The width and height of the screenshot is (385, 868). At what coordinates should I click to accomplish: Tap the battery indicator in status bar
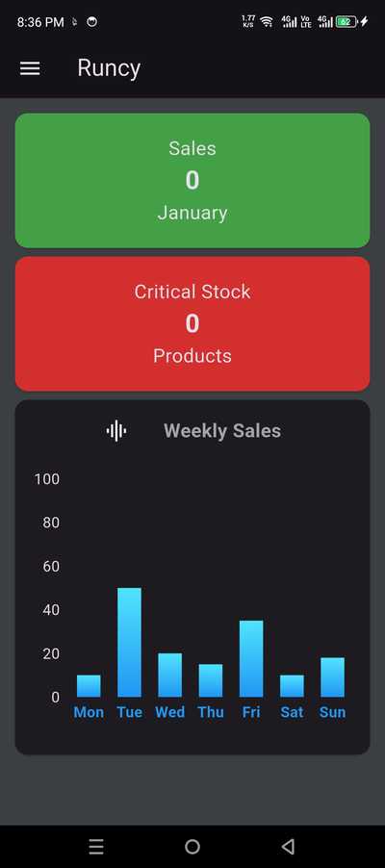(346, 22)
